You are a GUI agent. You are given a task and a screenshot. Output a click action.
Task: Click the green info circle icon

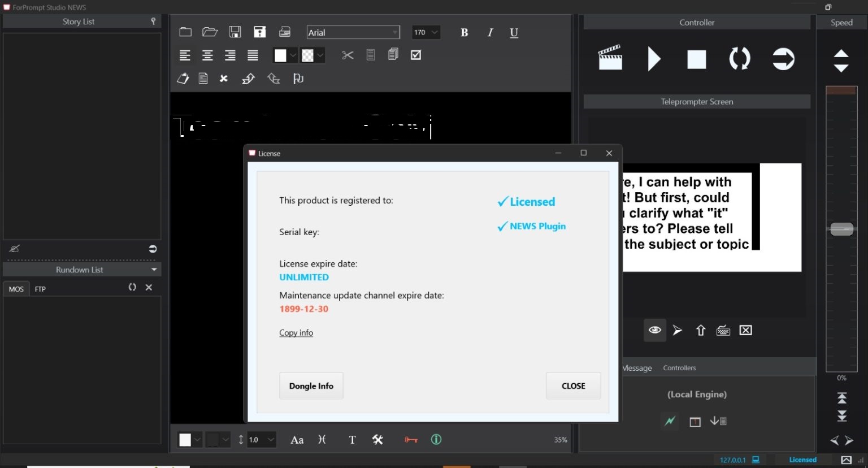coord(436,440)
